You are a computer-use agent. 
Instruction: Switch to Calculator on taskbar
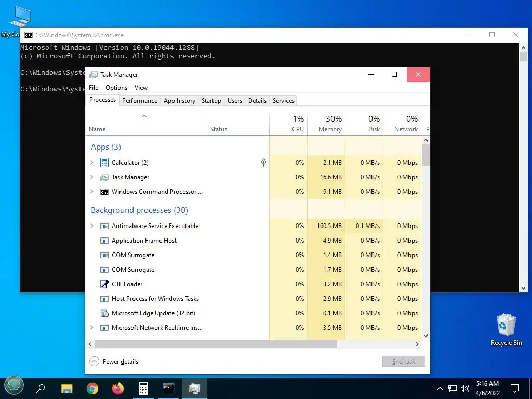pyautogui.click(x=143, y=389)
